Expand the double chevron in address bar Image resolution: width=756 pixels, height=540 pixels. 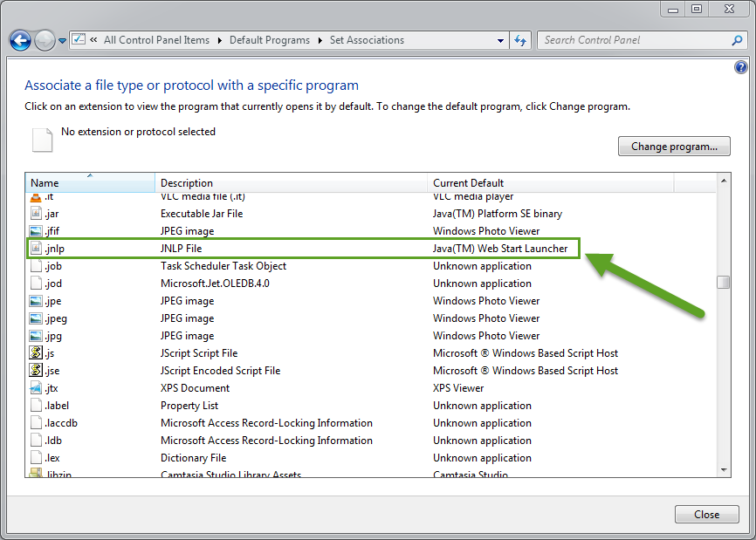click(93, 40)
